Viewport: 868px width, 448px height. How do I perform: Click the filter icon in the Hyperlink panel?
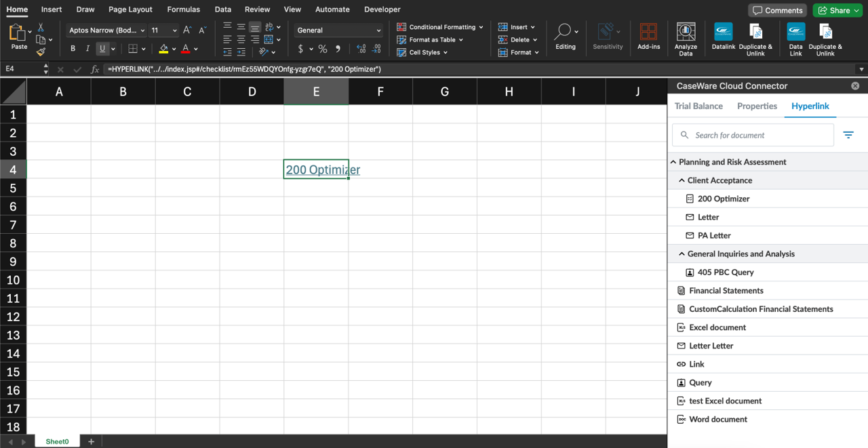coord(848,135)
